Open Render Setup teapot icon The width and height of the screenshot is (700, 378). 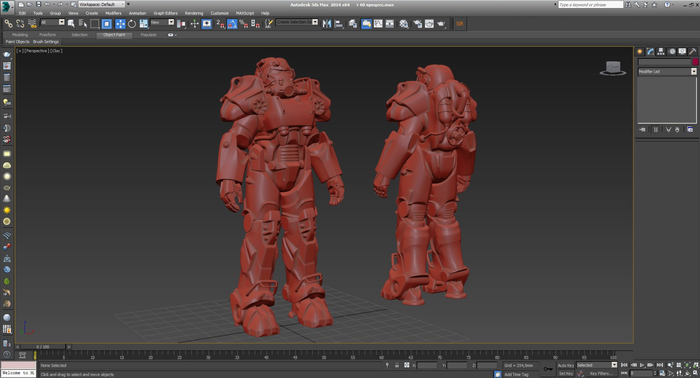tap(417, 24)
